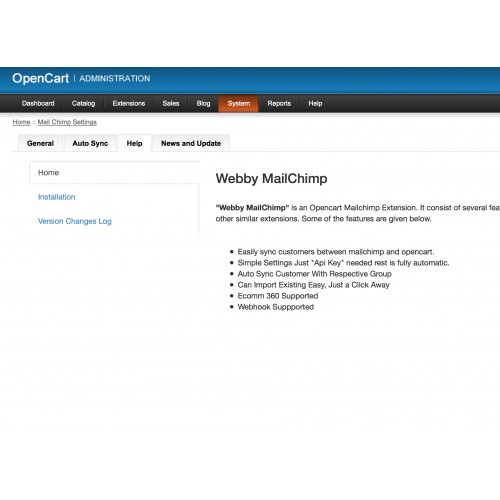Select the highlighted System menu

coord(239,103)
